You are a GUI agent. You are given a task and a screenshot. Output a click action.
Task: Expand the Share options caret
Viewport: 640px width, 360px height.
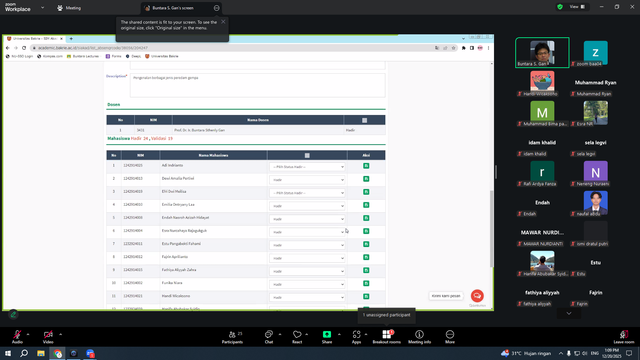[x=339, y=334]
